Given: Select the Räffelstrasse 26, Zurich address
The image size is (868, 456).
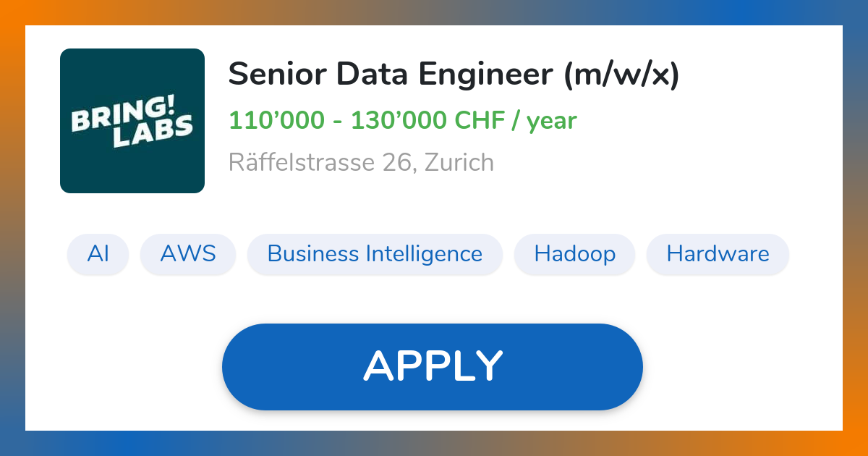Looking at the screenshot, I should pos(361,162).
